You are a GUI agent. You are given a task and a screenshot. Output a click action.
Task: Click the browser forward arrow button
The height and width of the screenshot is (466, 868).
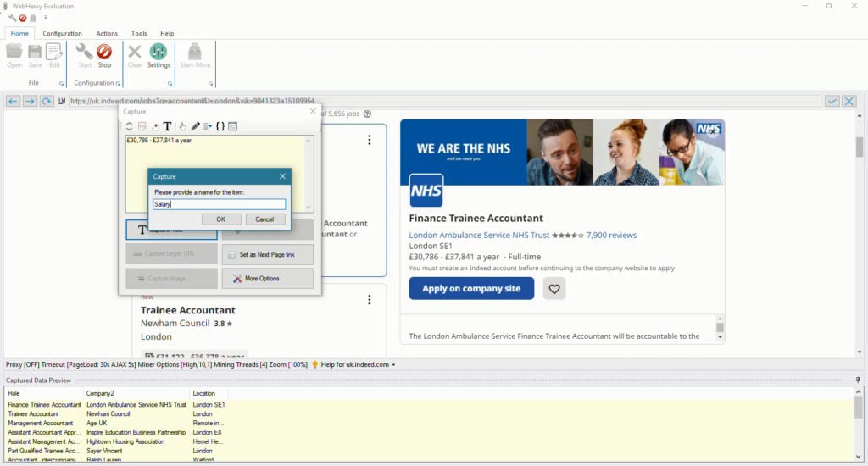(30, 101)
